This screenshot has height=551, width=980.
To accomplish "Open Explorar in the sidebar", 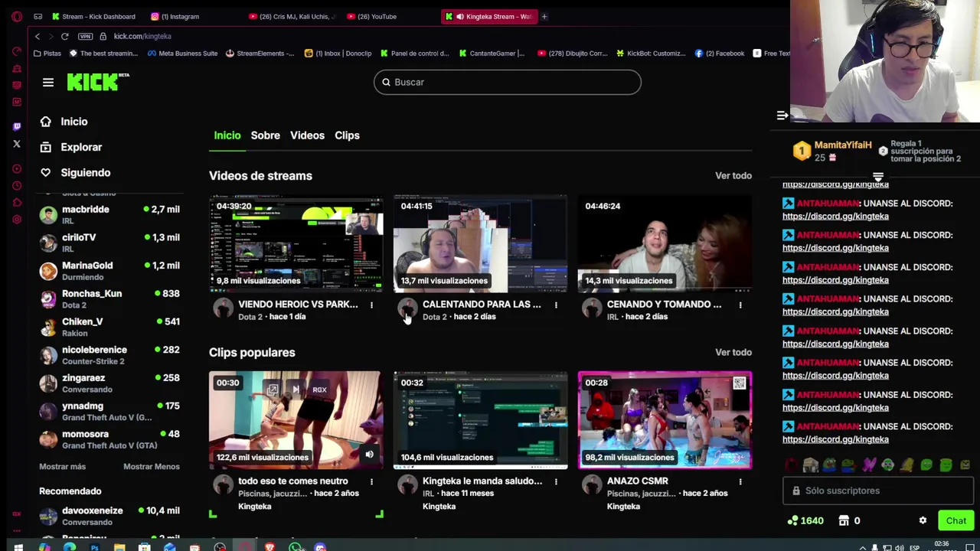I will [x=70, y=147].
